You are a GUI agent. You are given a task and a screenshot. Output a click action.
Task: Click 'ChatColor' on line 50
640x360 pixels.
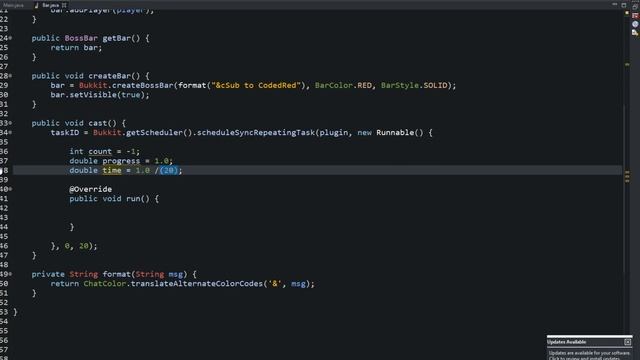pos(104,283)
